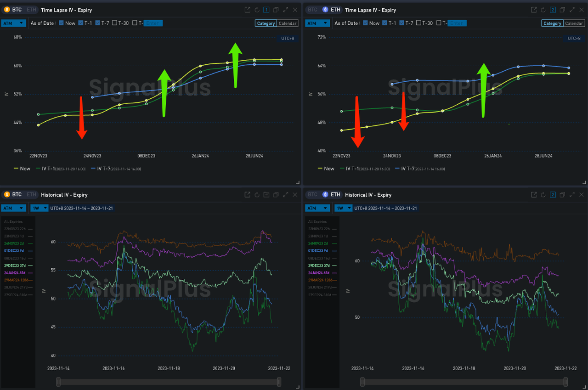Switch to ETH in BTC Historical IV panel
The image size is (588, 390).
[x=31, y=195]
